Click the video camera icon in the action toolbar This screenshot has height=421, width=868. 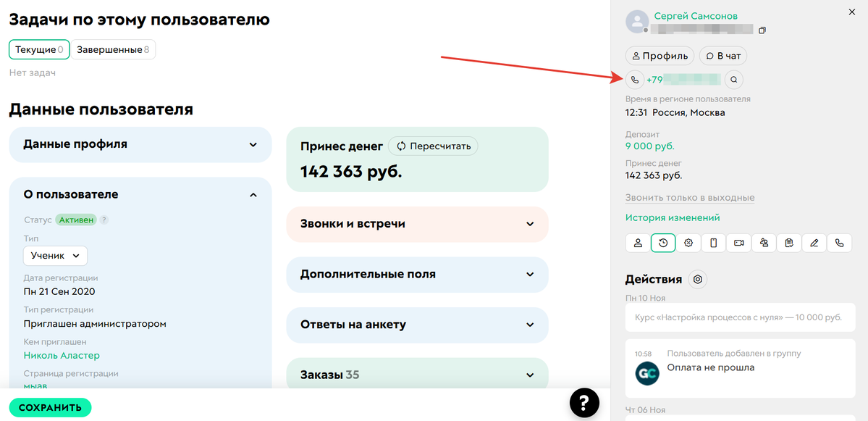tap(738, 243)
